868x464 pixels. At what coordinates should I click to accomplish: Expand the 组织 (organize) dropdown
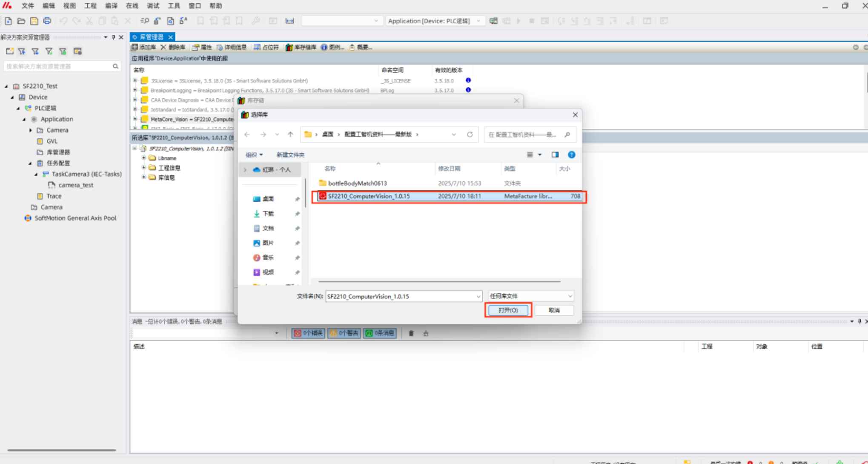pos(254,155)
